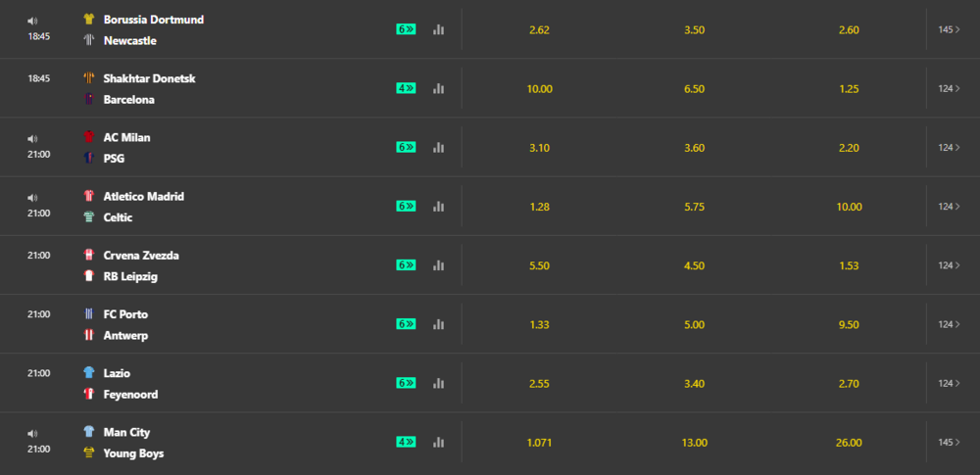Click the Borussia Dortmund jersey icon
Image resolution: width=980 pixels, height=475 pixels.
coord(89,20)
